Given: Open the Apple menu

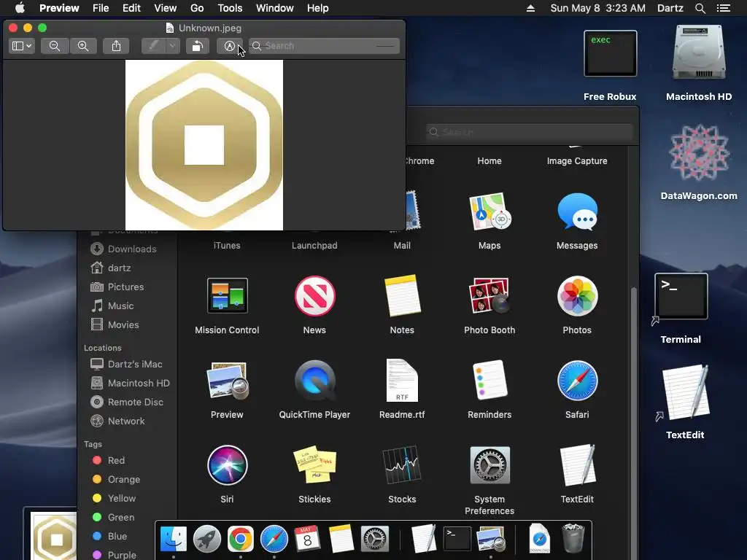Looking at the screenshot, I should [20, 8].
